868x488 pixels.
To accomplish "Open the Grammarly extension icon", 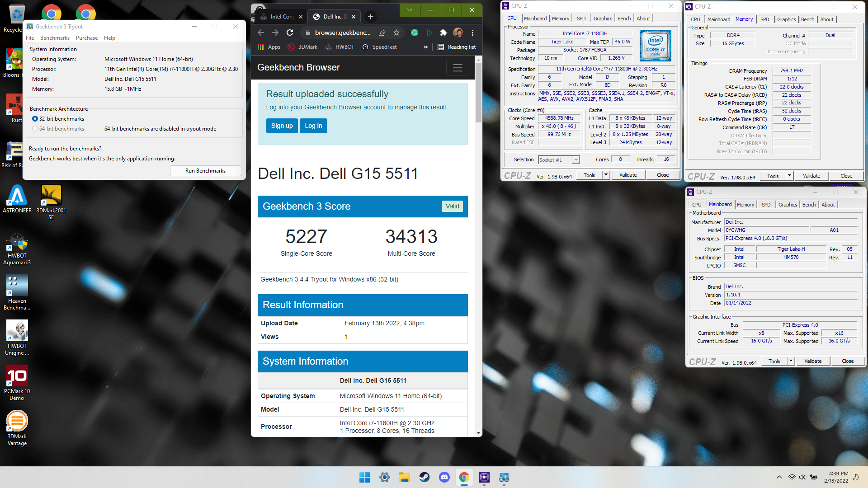I will pyautogui.click(x=415, y=33).
